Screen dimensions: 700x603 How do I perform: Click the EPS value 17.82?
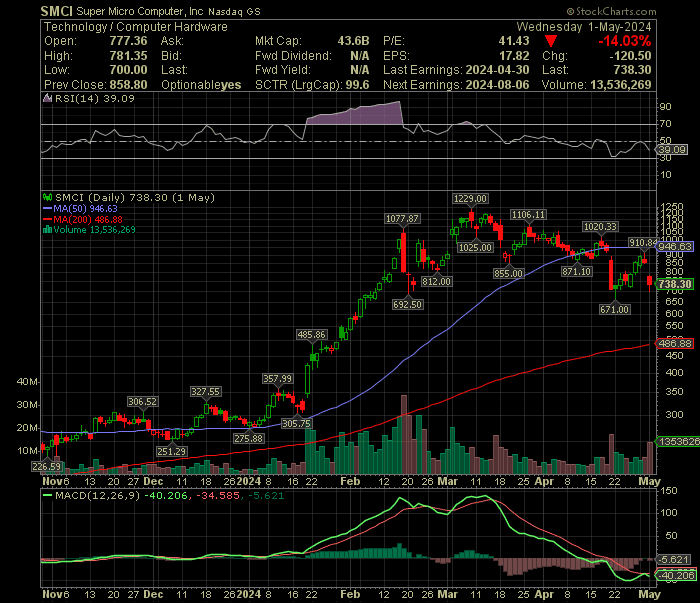point(514,56)
